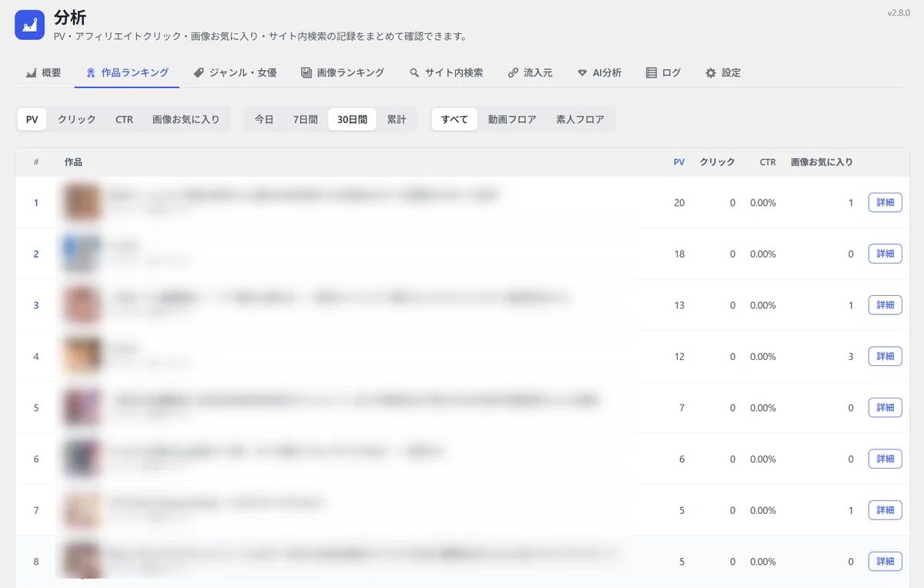
Task: Click the chart icon beside 概要
Action: click(32, 73)
